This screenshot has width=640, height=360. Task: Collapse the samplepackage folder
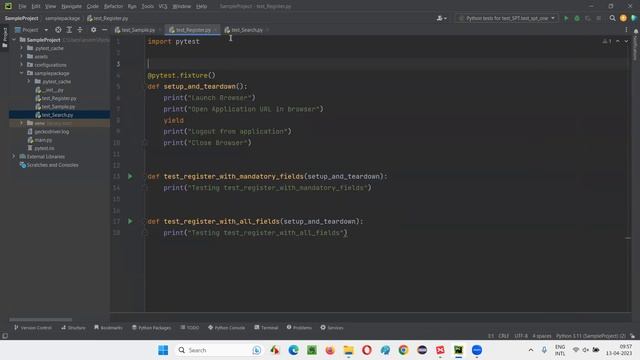click(22, 73)
